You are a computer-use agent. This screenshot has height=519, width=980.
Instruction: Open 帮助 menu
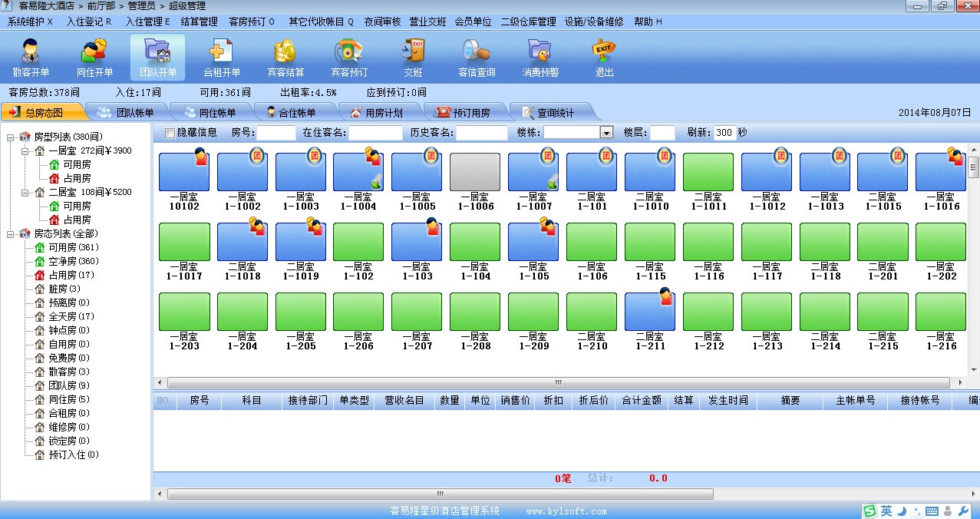(x=648, y=21)
